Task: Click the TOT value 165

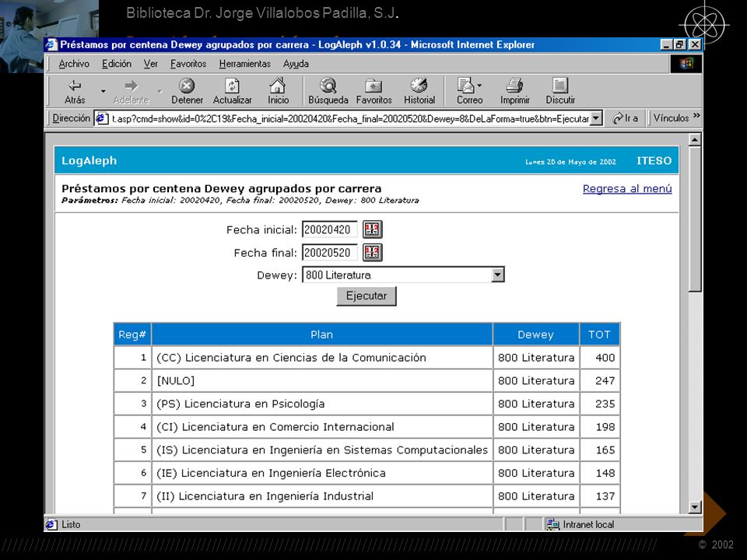Action: [605, 450]
